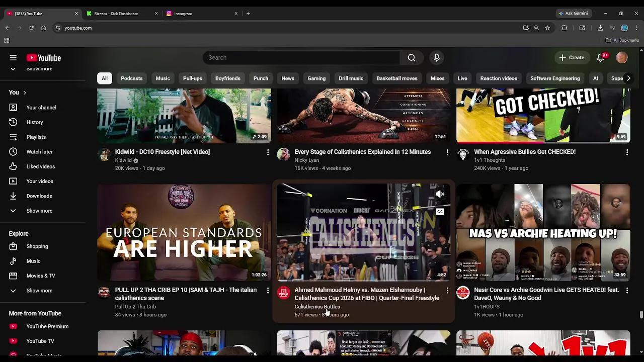644x362 pixels.
Task: Reload the page in browser toolbar
Action: [31, 28]
